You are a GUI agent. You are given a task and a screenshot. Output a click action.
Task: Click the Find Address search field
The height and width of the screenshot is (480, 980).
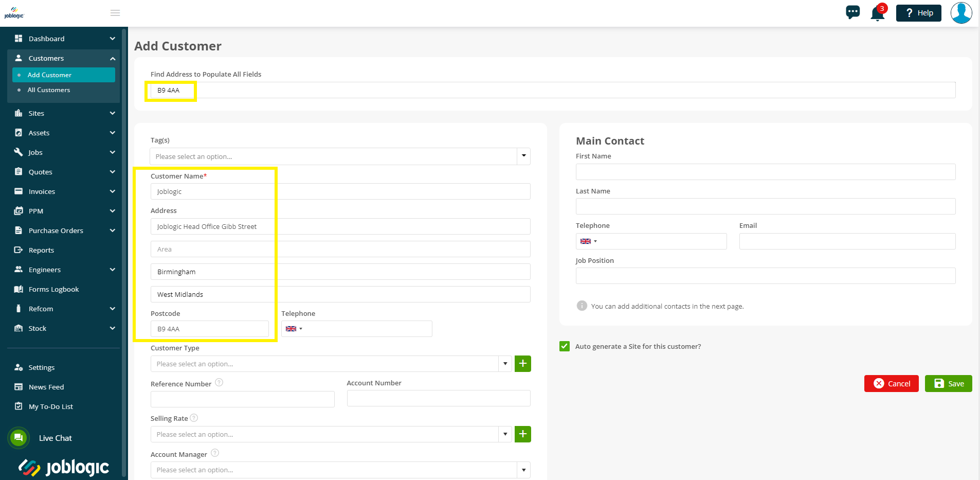[553, 90]
